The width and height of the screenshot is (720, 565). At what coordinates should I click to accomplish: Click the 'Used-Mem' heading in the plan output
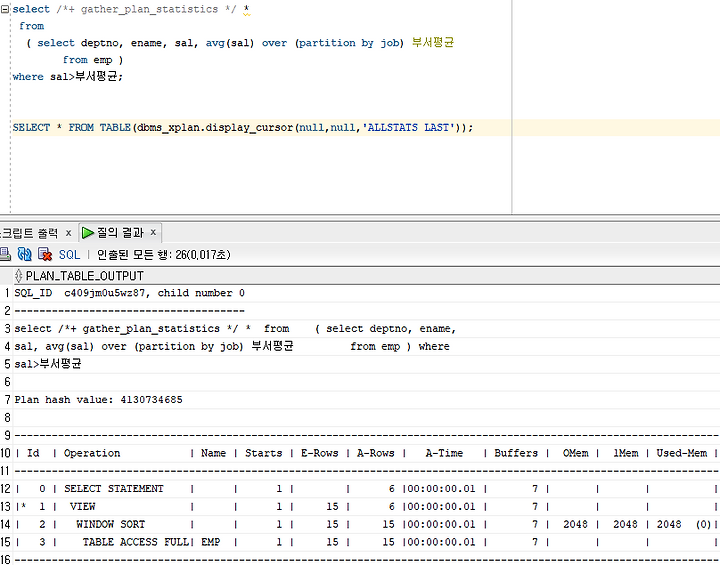click(681, 453)
